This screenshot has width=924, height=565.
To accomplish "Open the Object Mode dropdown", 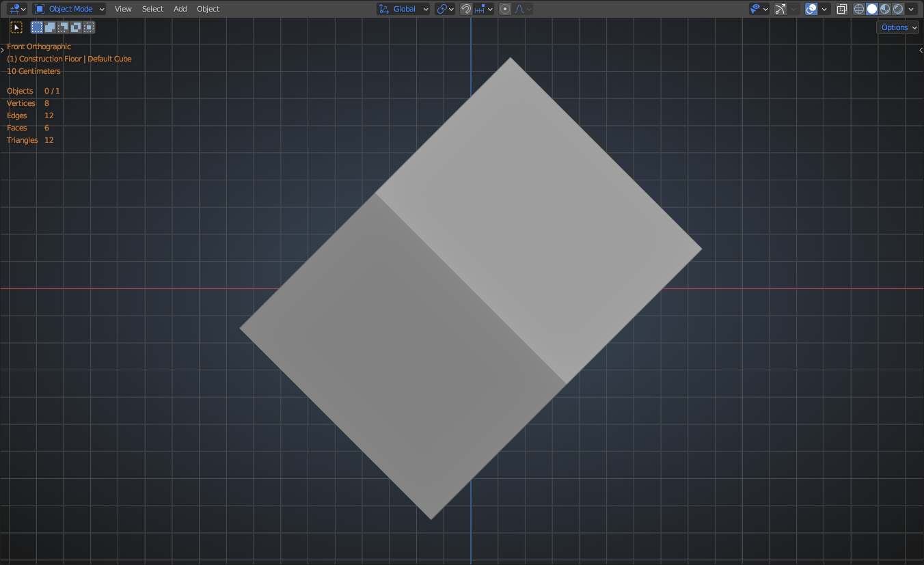I will pos(69,9).
